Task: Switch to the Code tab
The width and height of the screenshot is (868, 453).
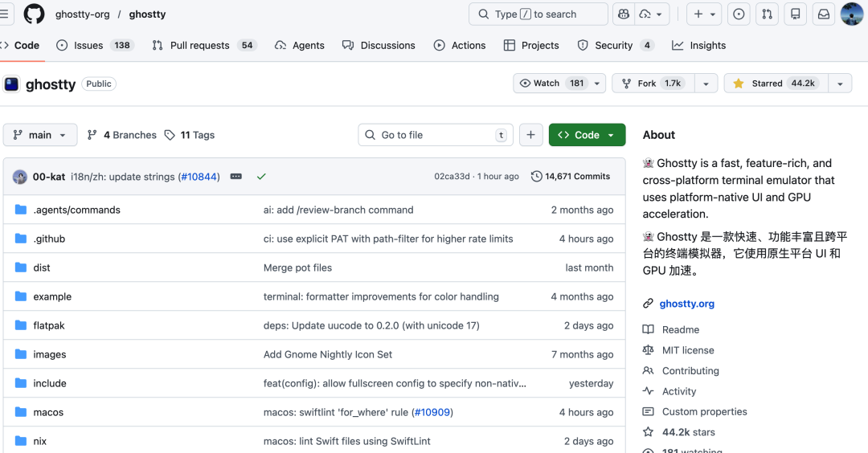Action: click(x=20, y=45)
